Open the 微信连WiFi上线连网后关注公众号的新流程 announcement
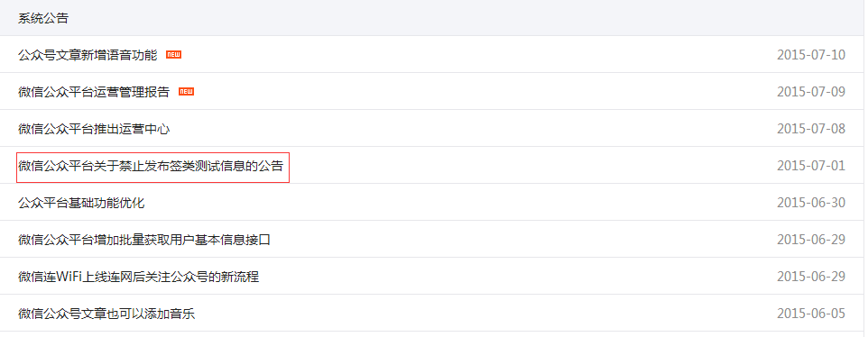 pyautogui.click(x=138, y=277)
